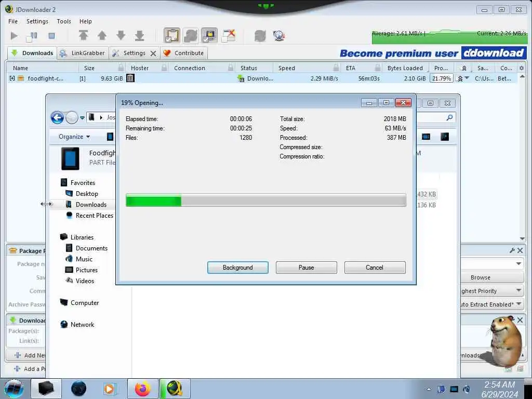Image resolution: width=532 pixels, height=399 pixels.
Task: Open the Auto Extract Enabled dropdown
Action: 492,304
